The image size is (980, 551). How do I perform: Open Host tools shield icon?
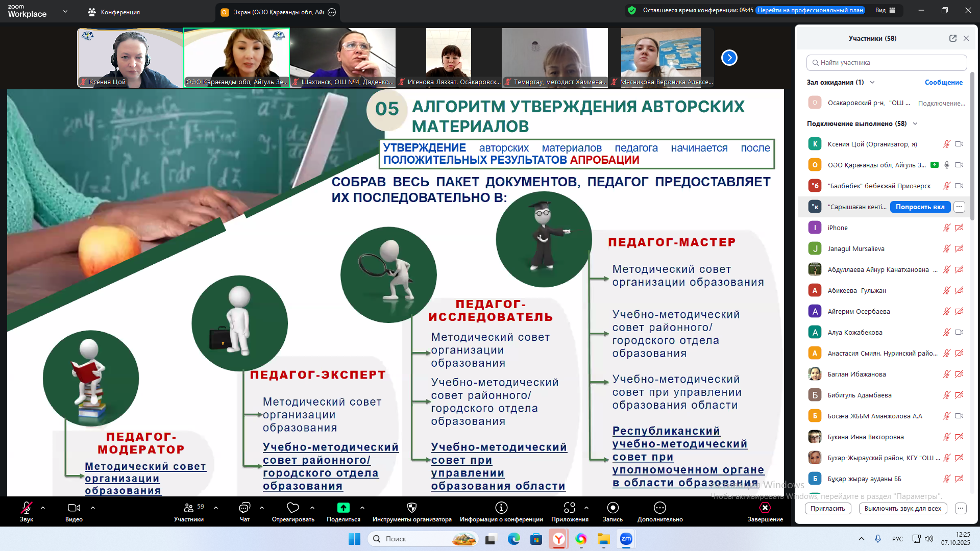pyautogui.click(x=412, y=508)
